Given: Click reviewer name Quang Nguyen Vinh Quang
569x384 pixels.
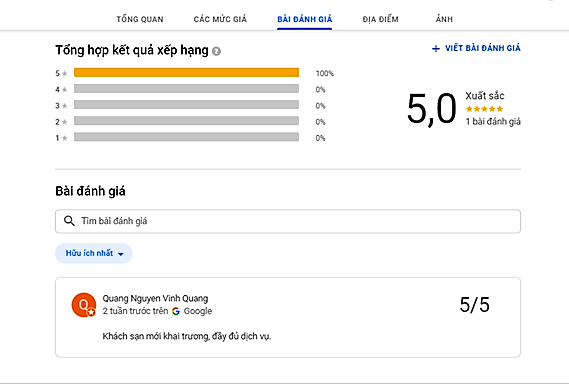Looking at the screenshot, I should pyautogui.click(x=155, y=298).
